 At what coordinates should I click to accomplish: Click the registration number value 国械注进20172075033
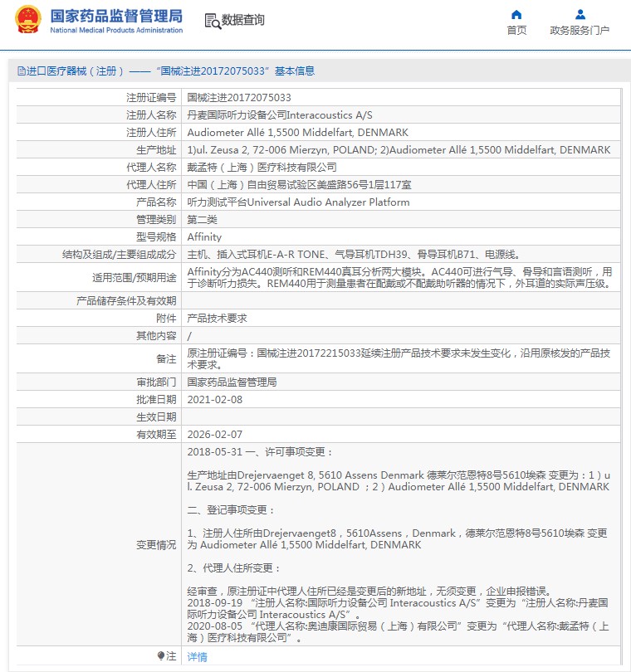pos(239,97)
